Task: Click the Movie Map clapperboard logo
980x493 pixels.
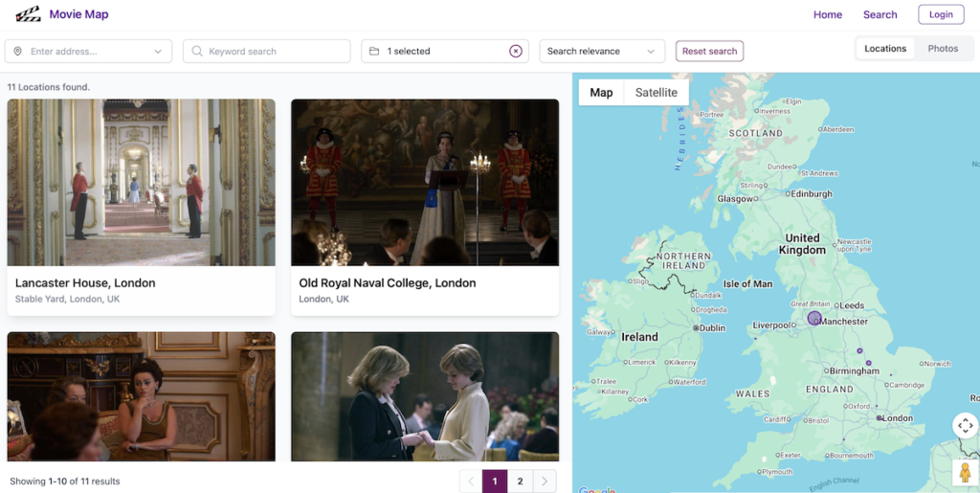Action: click(x=29, y=14)
